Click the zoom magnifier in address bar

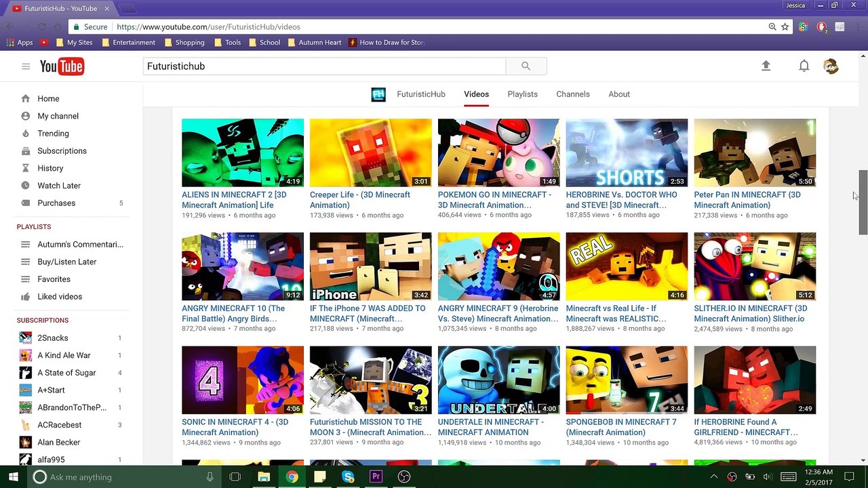click(x=772, y=27)
